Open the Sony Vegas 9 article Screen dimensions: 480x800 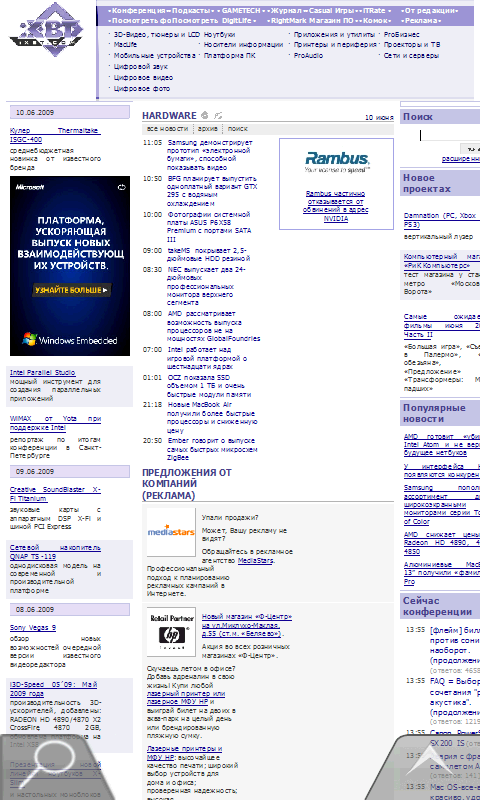[x=33, y=628]
